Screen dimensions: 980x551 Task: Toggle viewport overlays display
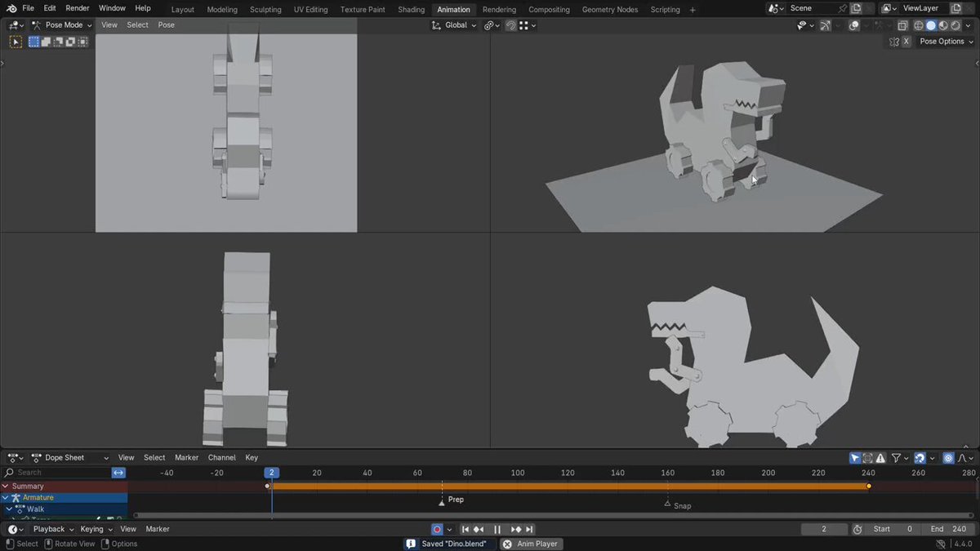[853, 25]
